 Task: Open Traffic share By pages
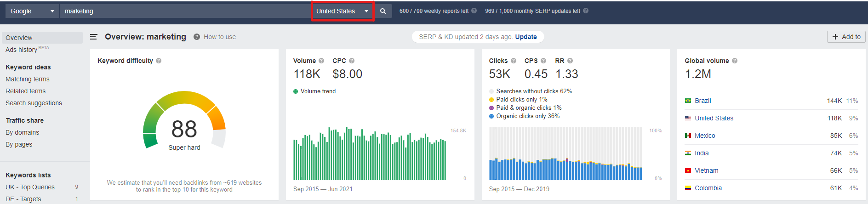(19, 144)
